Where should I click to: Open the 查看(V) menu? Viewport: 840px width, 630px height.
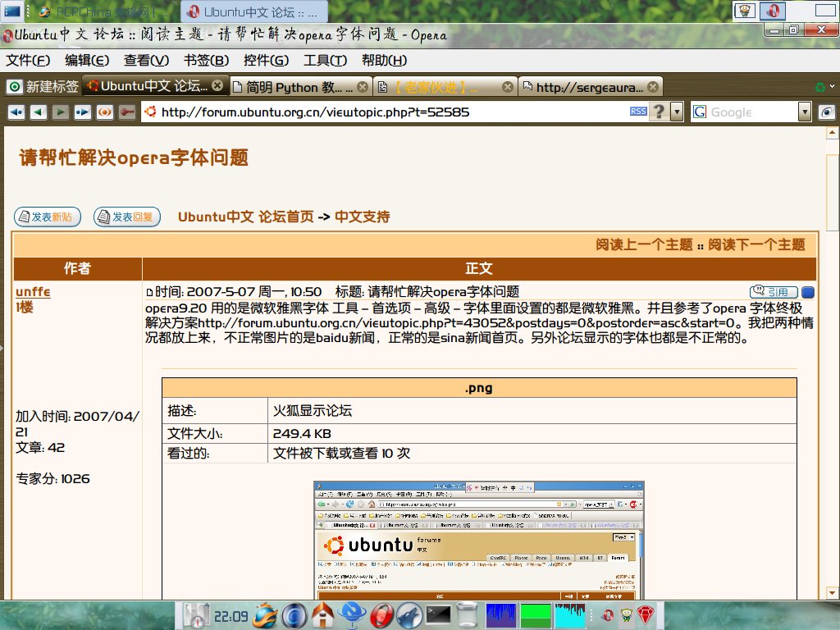tap(146, 60)
